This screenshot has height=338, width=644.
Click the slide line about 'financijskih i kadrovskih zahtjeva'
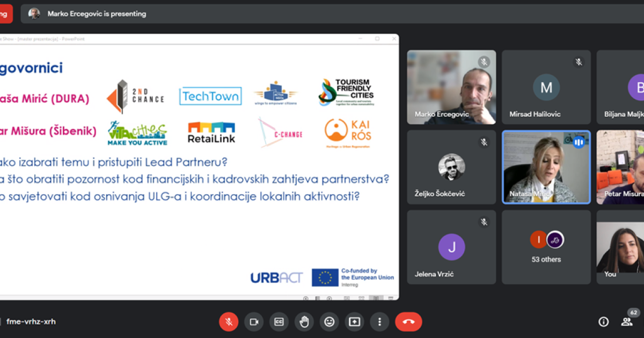(x=195, y=179)
